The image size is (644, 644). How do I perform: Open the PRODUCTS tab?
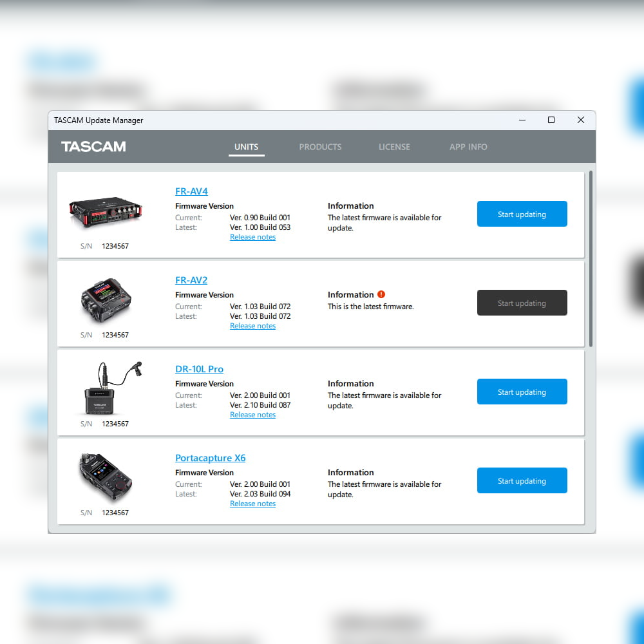tap(320, 147)
